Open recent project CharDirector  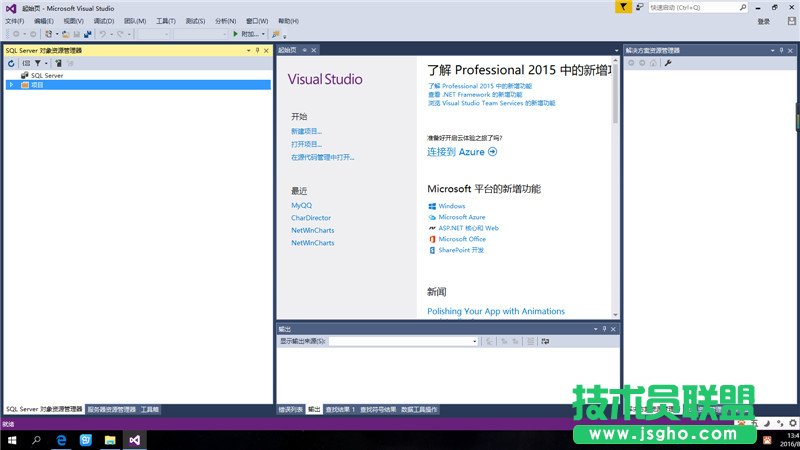pyautogui.click(x=311, y=218)
